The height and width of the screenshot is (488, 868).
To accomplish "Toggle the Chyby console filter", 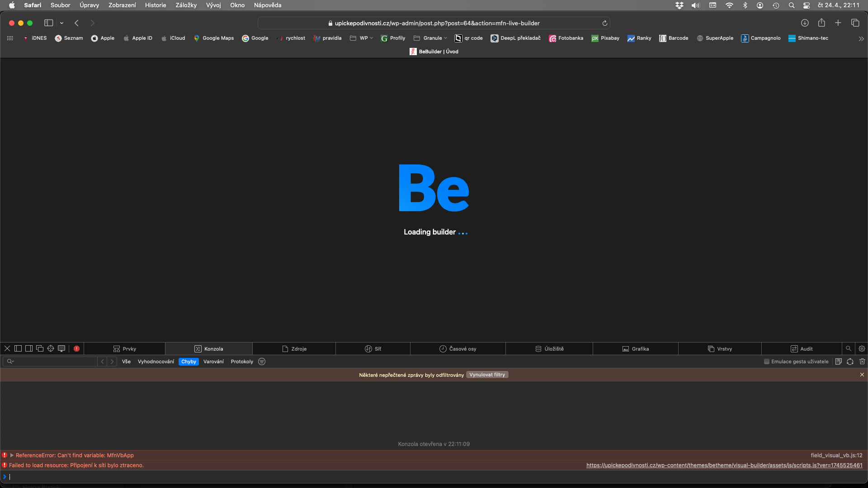I will (x=189, y=361).
